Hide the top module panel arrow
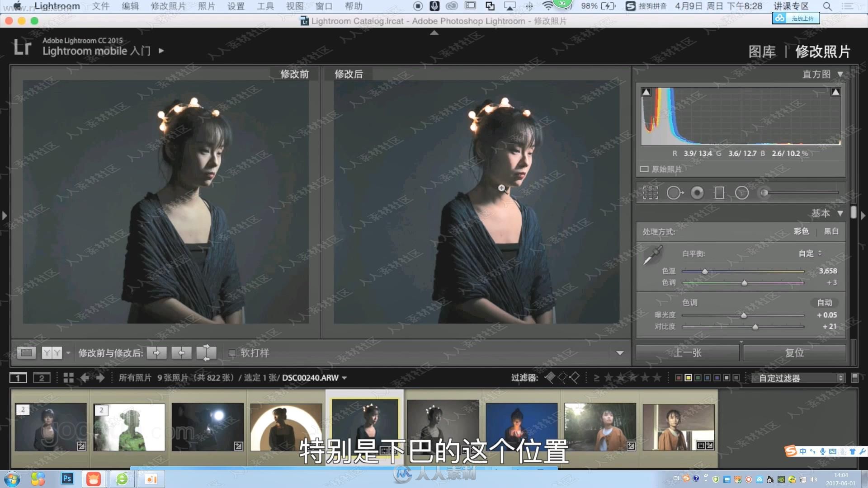The height and width of the screenshot is (488, 868). click(x=434, y=33)
